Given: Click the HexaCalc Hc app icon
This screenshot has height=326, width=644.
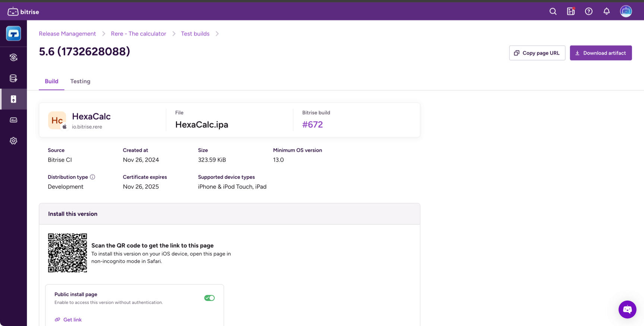Looking at the screenshot, I should pyautogui.click(x=57, y=120).
